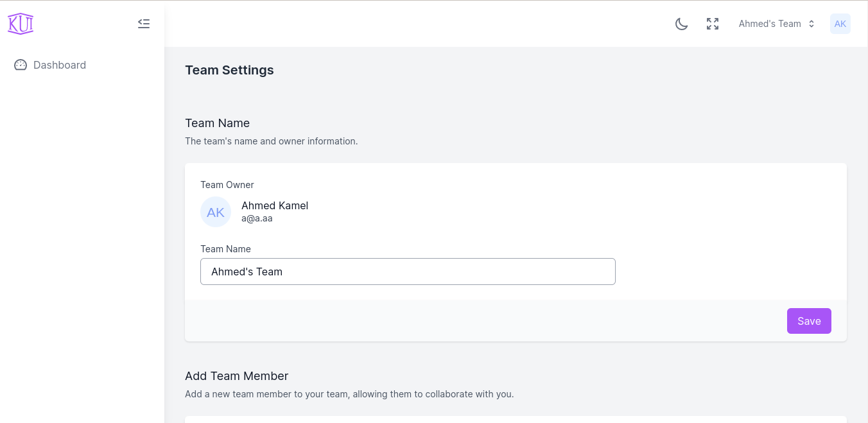
Task: Focus the Team Name input field
Action: coord(408,272)
